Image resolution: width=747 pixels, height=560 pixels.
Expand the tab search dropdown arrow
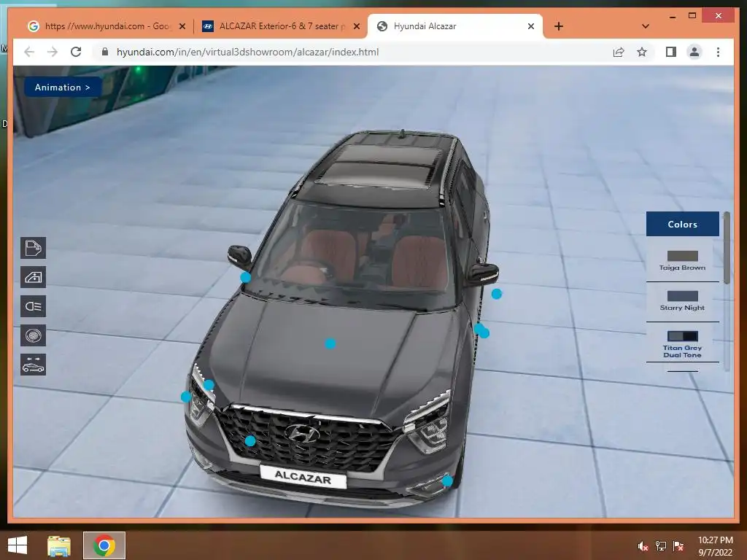coord(646,26)
